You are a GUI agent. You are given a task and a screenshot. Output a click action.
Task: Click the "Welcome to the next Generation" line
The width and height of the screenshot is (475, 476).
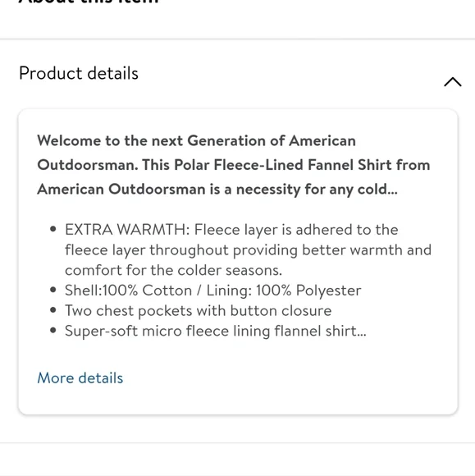coord(196,141)
